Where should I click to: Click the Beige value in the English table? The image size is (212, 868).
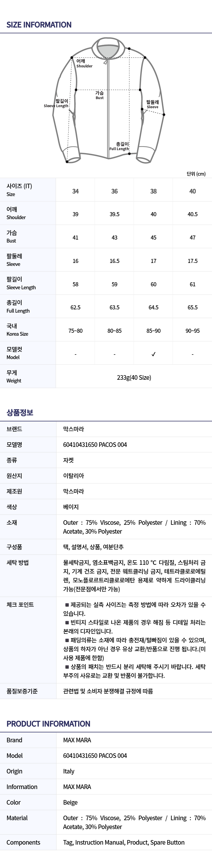[70, 802]
